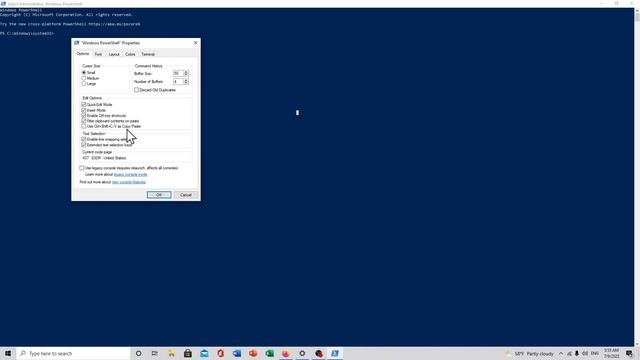Toggle Insert Mode checkbox
Image resolution: width=640 pixels, height=360 pixels.
click(x=84, y=110)
